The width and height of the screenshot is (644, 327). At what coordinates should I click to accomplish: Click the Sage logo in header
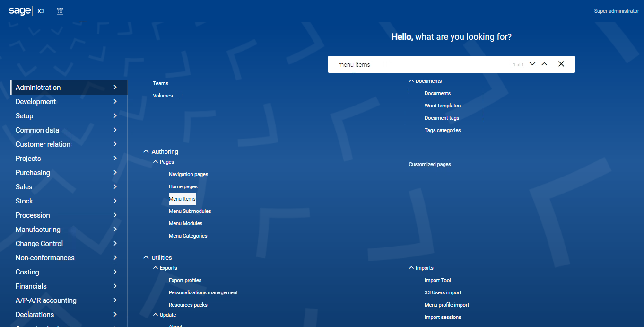[x=19, y=11]
